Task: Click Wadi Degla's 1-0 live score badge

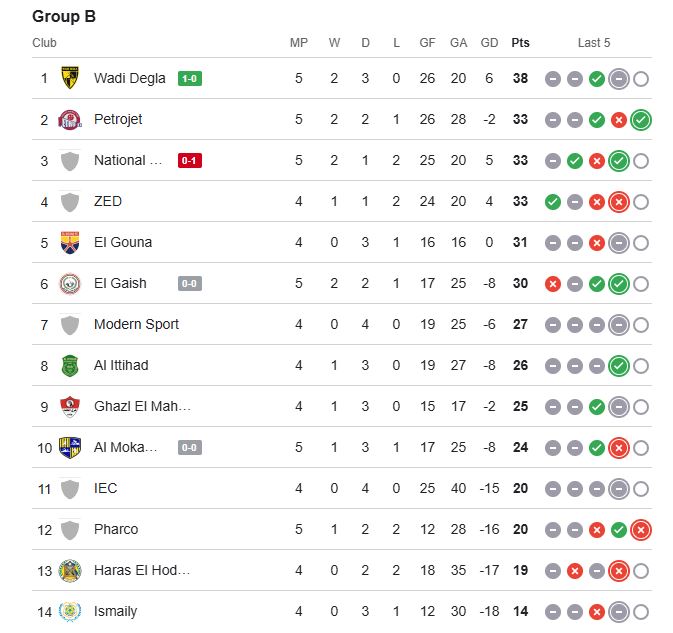Action: click(x=190, y=78)
